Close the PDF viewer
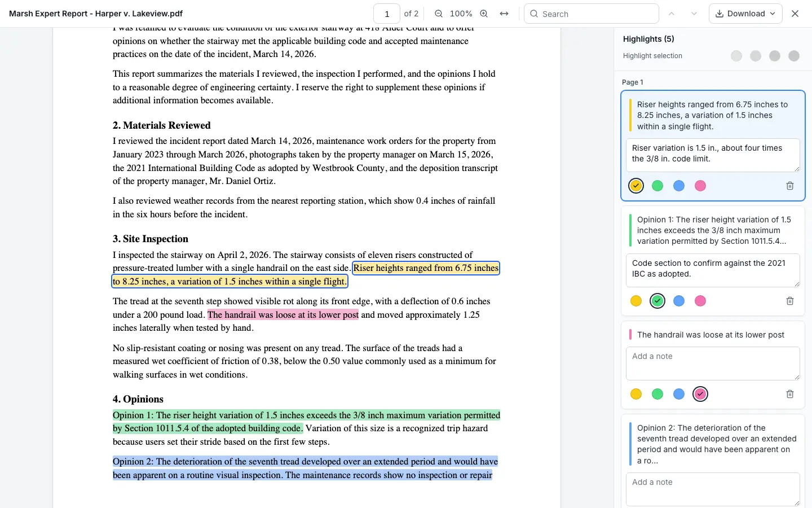 (795, 14)
